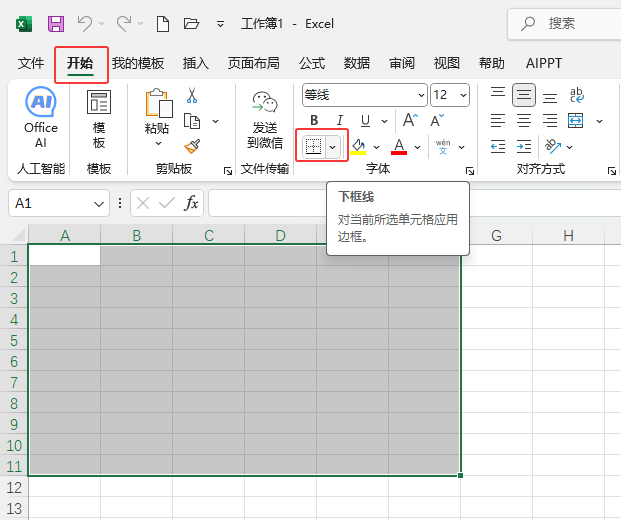Switch to the 插入 tab
621x520 pixels.
point(196,63)
